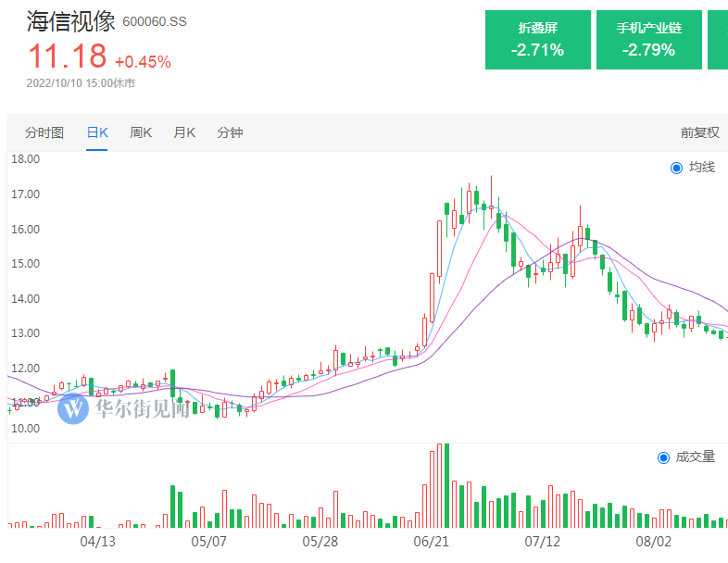728x563 pixels.
Task: Open the 月K monthly chart tab
Action: pos(184,132)
